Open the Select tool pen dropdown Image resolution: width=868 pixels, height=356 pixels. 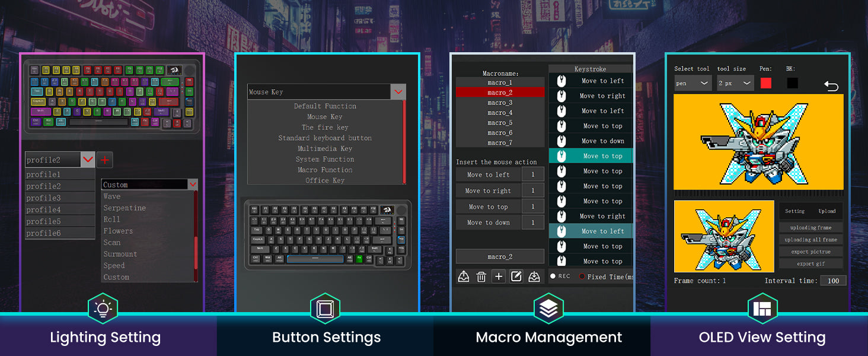point(693,84)
